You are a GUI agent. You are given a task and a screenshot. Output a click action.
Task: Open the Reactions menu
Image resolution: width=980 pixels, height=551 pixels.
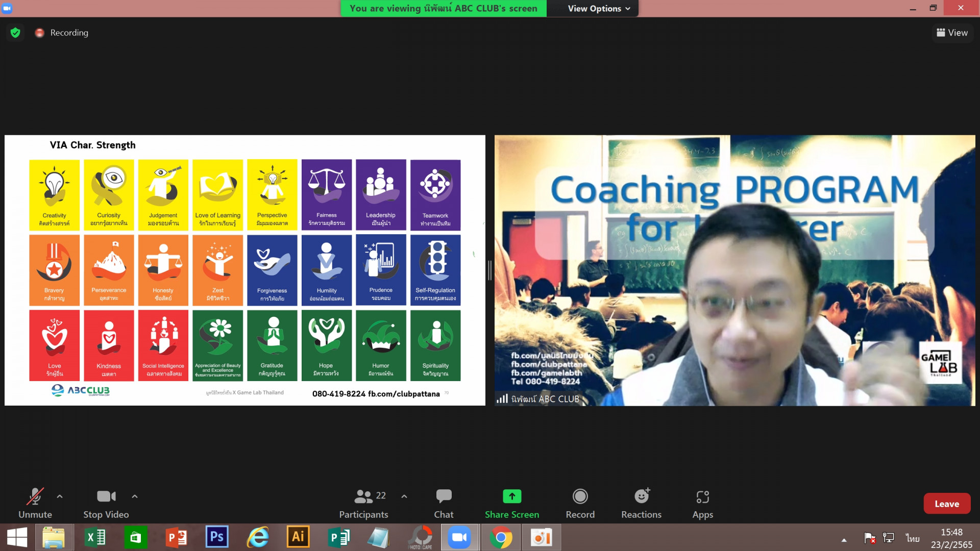(642, 504)
